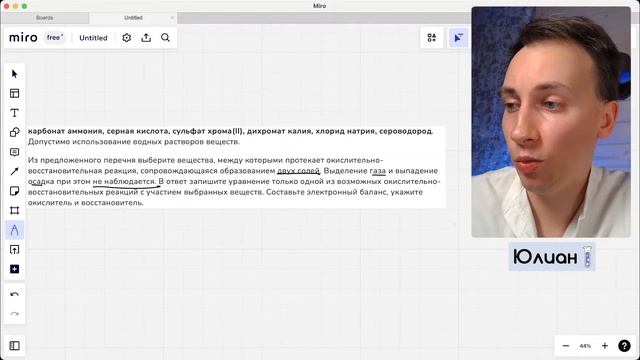Open more apps plus button
Viewport: 640px width, 360px height.
14,269
